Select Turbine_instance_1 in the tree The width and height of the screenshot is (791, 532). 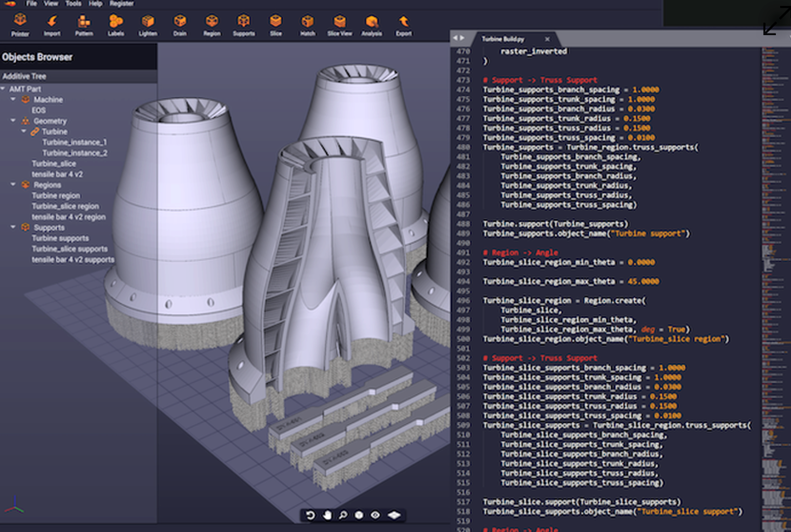pos(75,142)
